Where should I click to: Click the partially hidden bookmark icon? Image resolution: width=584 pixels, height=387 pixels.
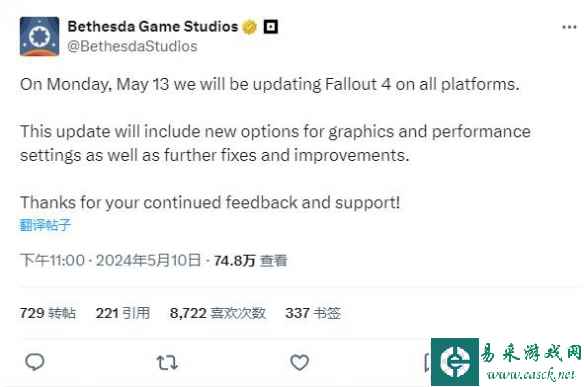coord(428,362)
